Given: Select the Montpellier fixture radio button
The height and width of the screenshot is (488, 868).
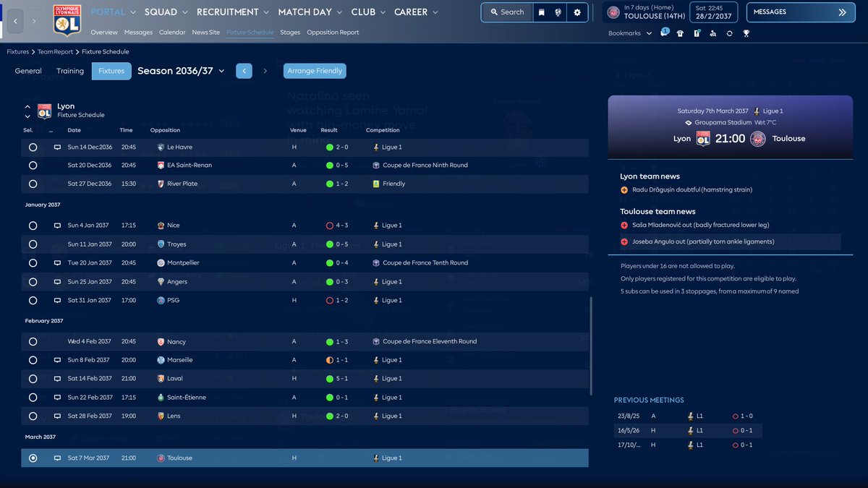Looking at the screenshot, I should [33, 263].
